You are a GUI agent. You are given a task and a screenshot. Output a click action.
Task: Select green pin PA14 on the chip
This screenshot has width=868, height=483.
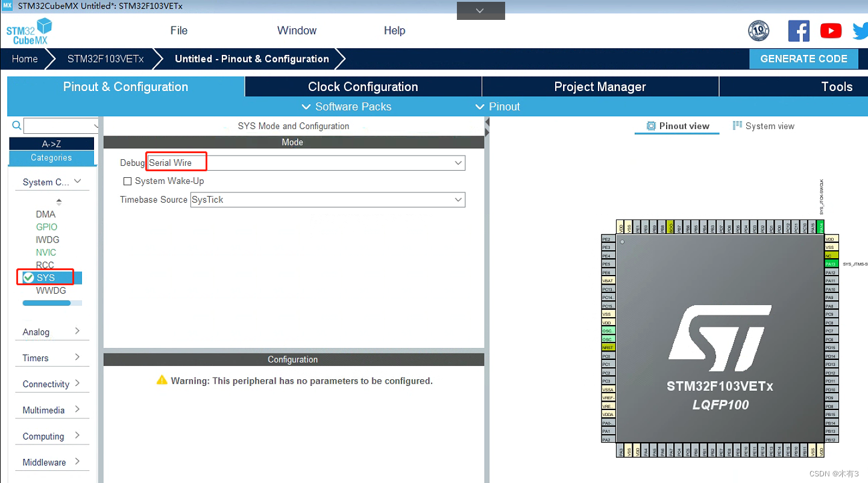(821, 227)
